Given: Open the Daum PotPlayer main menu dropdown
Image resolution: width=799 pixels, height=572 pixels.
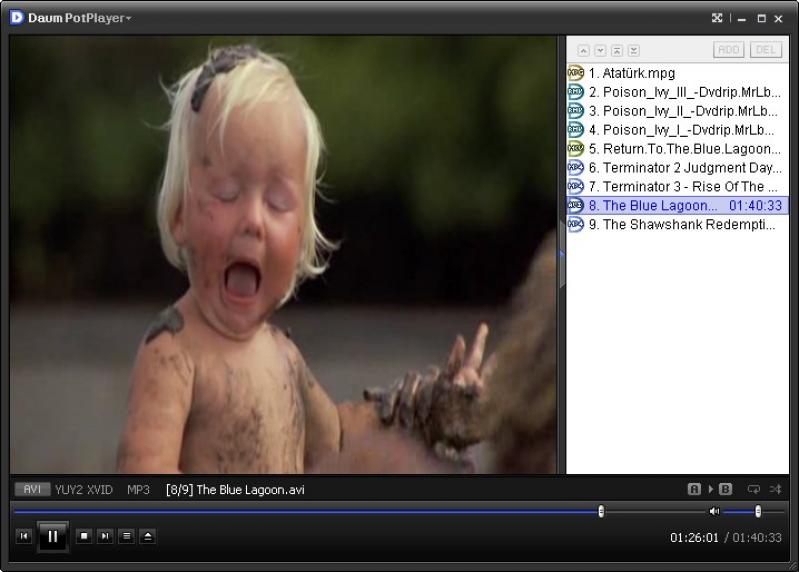Looking at the screenshot, I should click(79, 18).
